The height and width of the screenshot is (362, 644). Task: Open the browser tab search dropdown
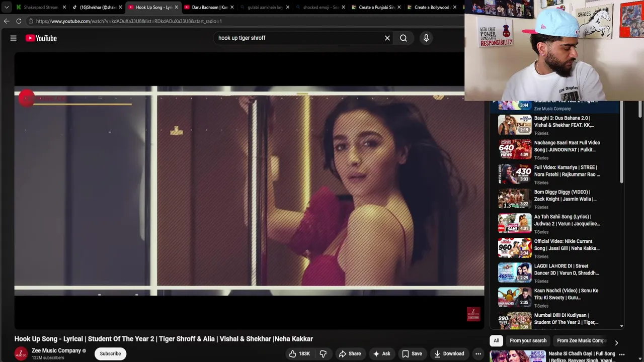6,8
